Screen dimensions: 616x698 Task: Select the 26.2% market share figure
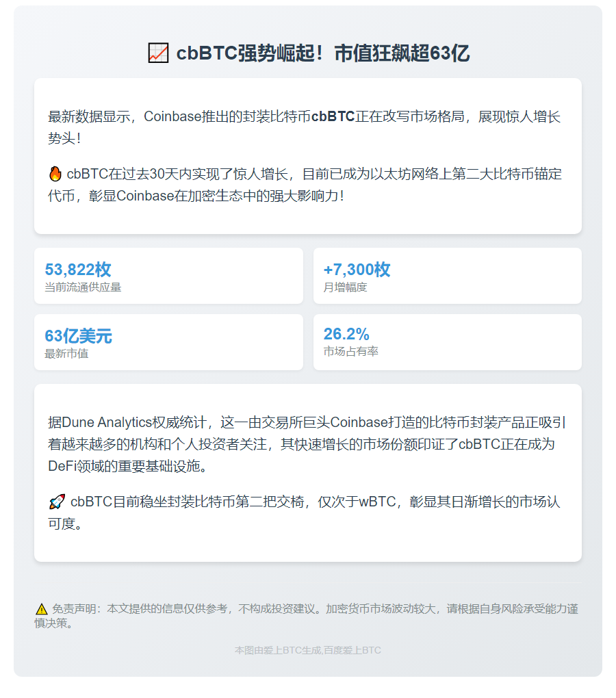click(345, 336)
